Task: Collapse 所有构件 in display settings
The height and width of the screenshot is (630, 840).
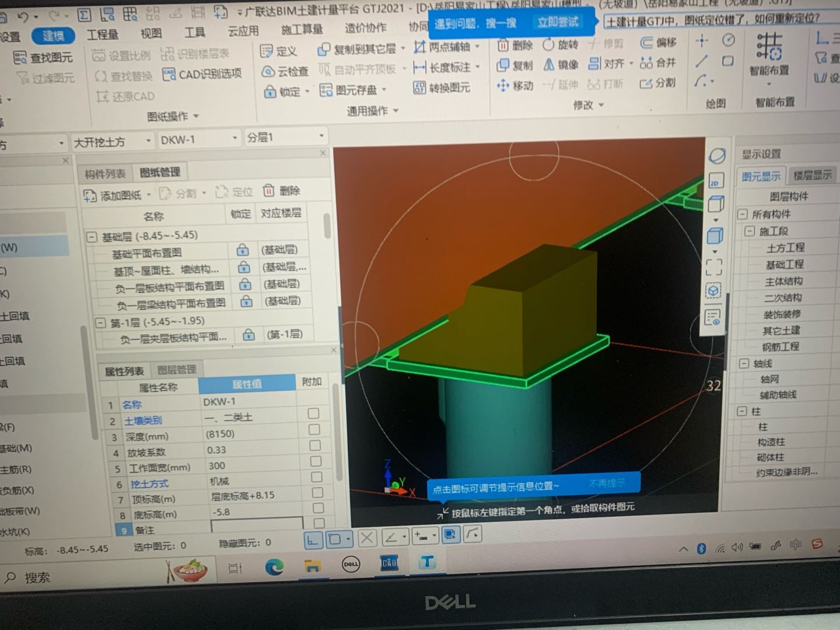Action: point(743,214)
